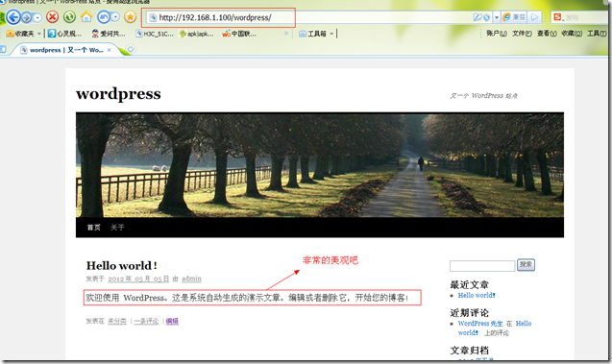Go to 关于 in the navigation bar

(117, 228)
